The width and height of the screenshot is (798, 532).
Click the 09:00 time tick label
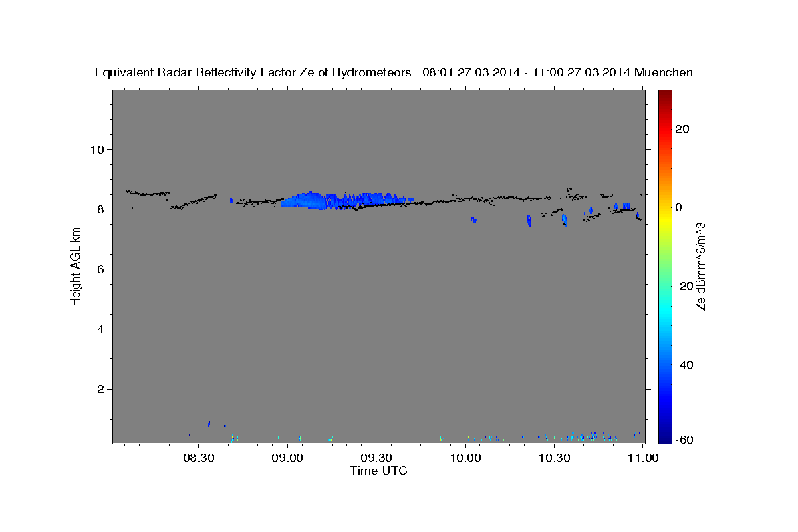[x=289, y=458]
